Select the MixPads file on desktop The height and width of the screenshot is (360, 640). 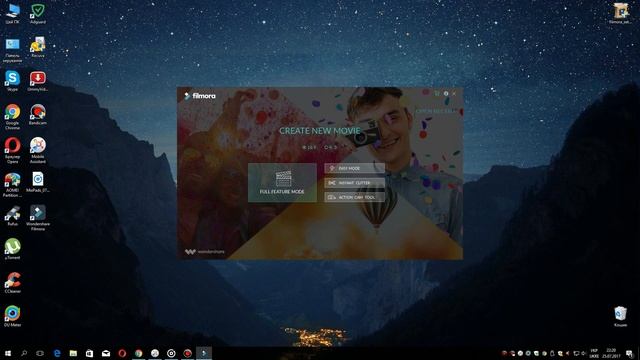pos(38,182)
